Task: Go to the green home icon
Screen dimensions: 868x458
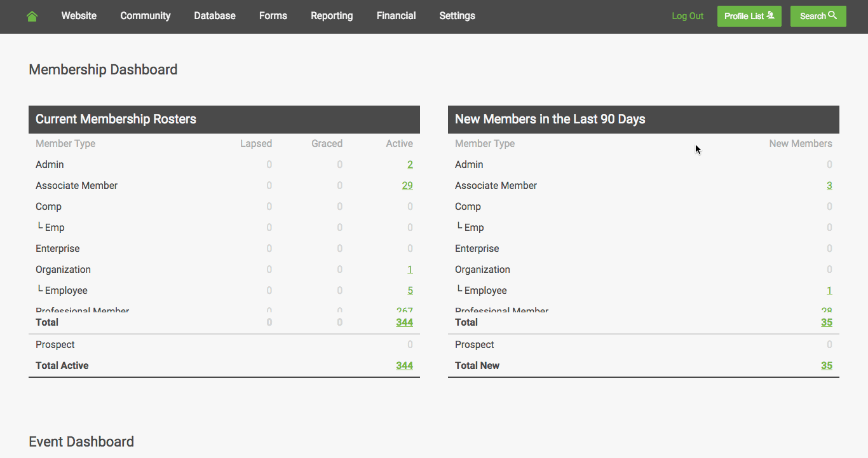Action: 32,17
